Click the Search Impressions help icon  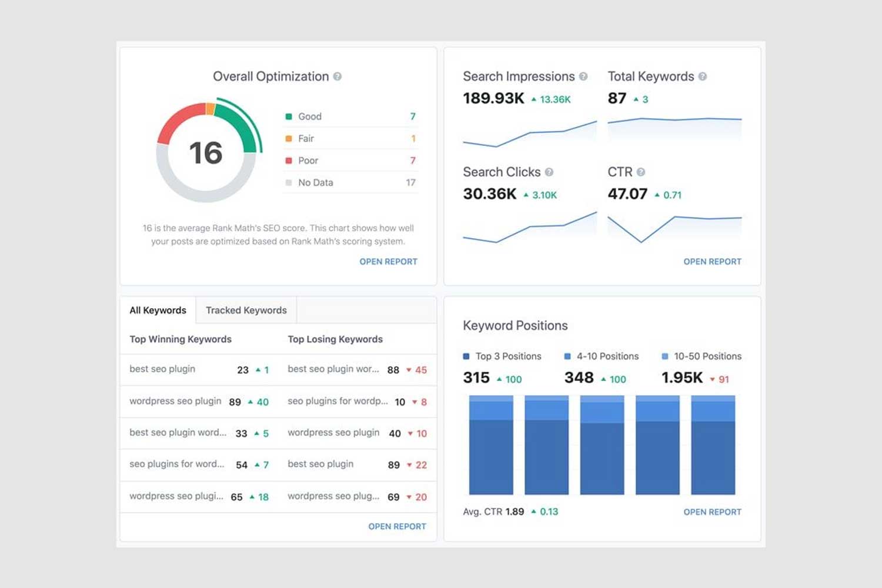[x=583, y=76]
